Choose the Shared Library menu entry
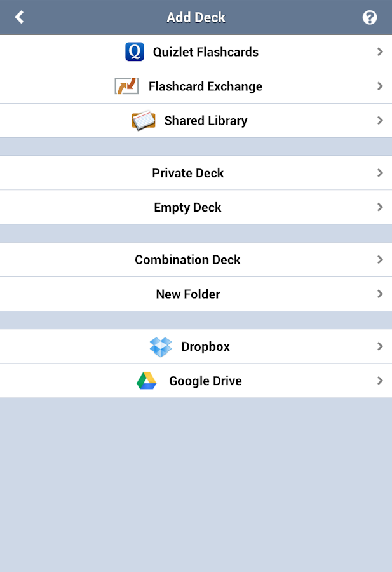Viewport: 392px width, 572px height. (x=205, y=120)
